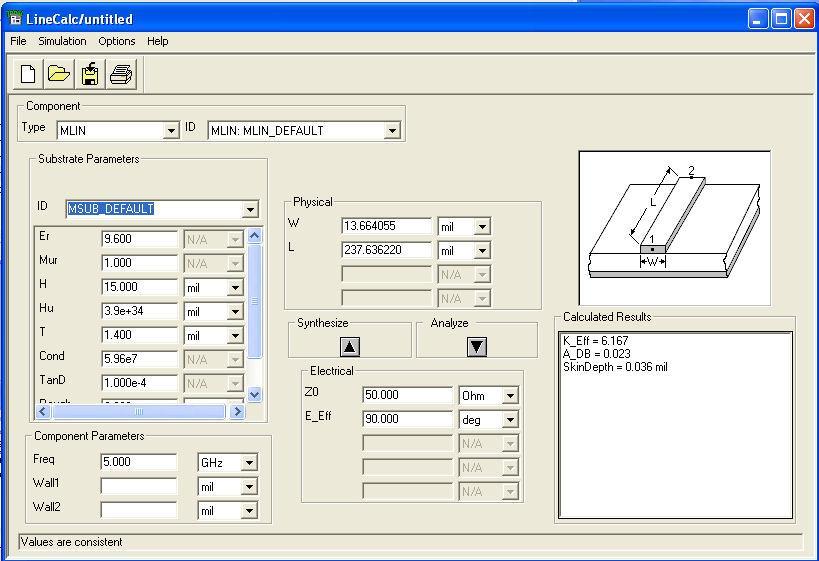Open the W unit mil dropdown
Screen dimensions: 819x561
482,227
